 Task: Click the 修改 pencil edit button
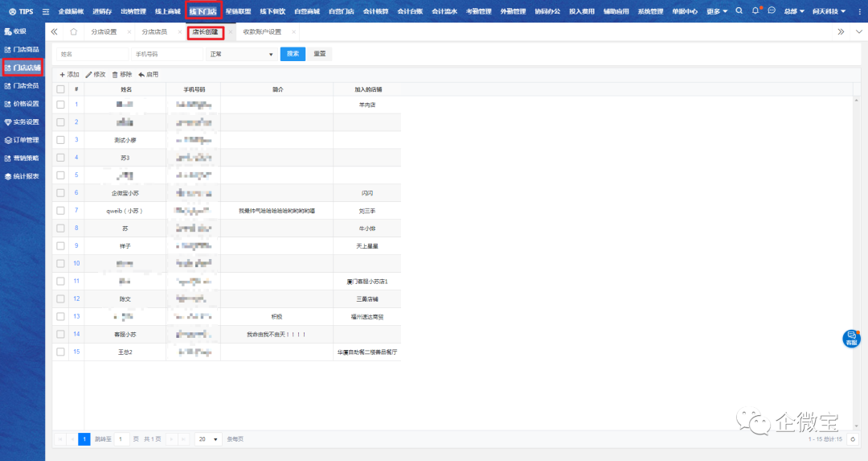pyautogui.click(x=96, y=74)
